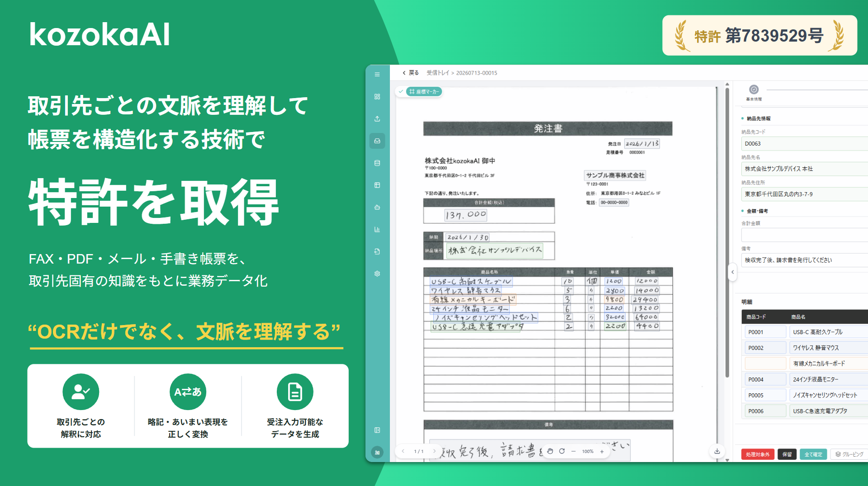Click 商品コード column header
Screen dimensions: 868x486
(756, 317)
